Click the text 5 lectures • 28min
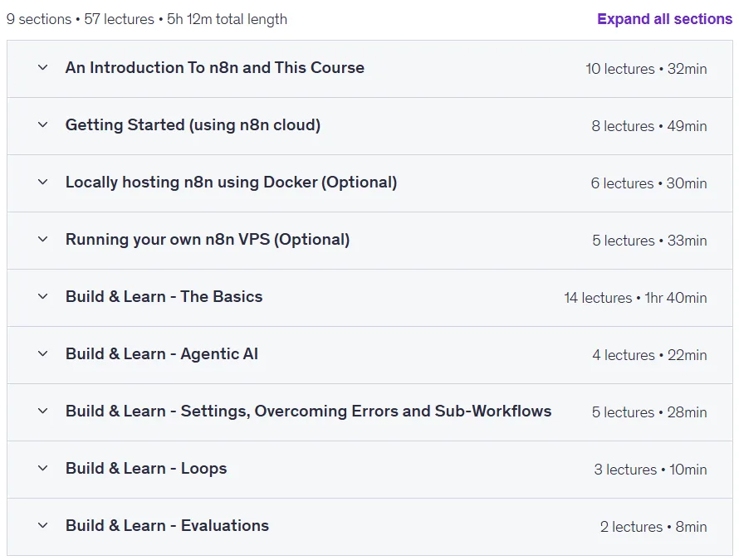 pyautogui.click(x=649, y=412)
